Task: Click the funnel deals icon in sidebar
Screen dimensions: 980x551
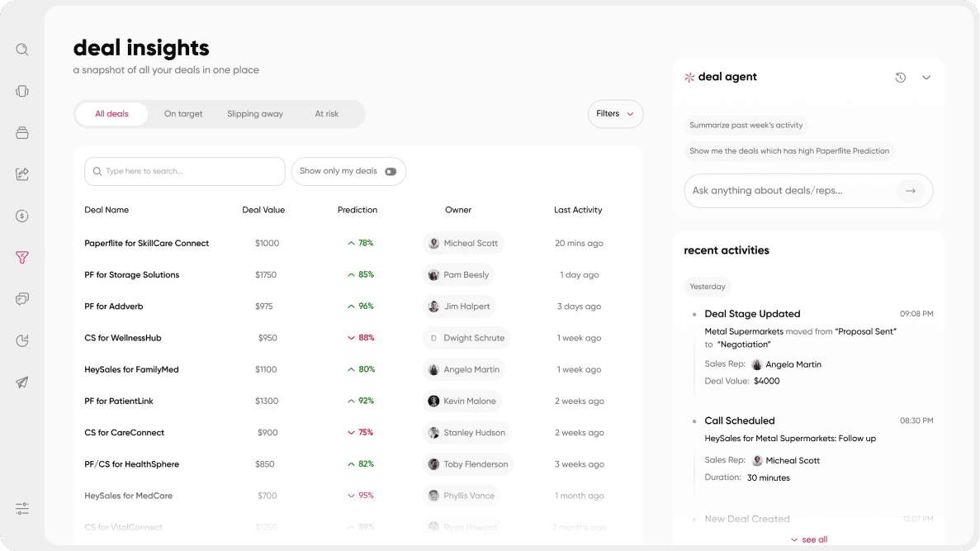Action: 21,257
